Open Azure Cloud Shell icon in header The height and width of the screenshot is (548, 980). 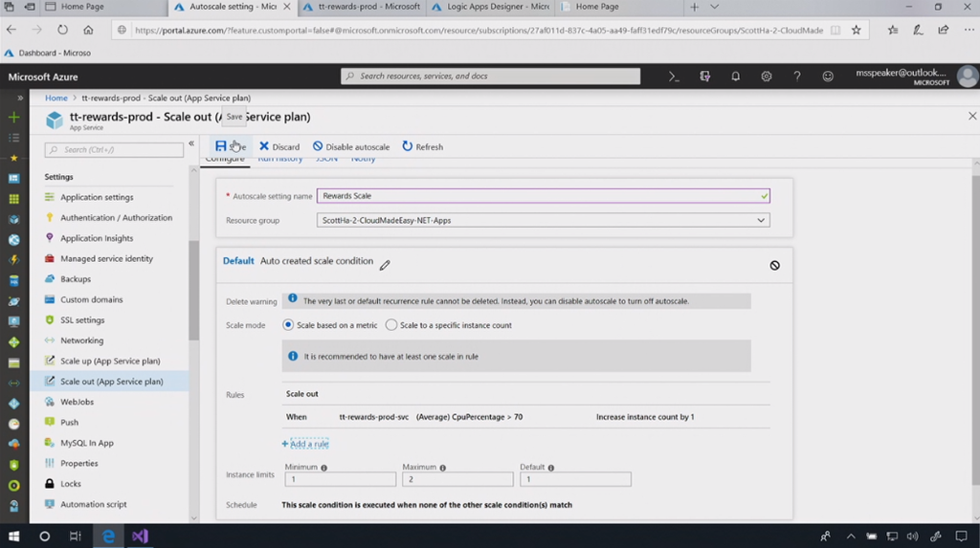click(674, 77)
